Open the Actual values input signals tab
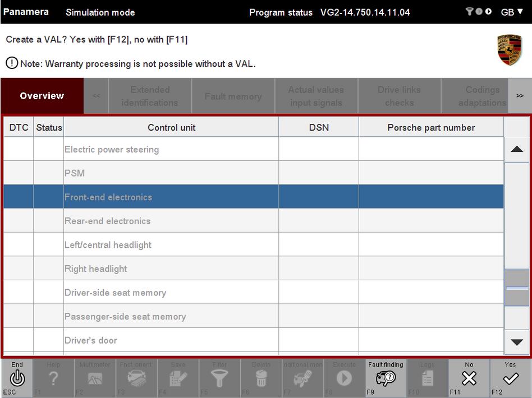The width and height of the screenshot is (532, 398). 316,96
